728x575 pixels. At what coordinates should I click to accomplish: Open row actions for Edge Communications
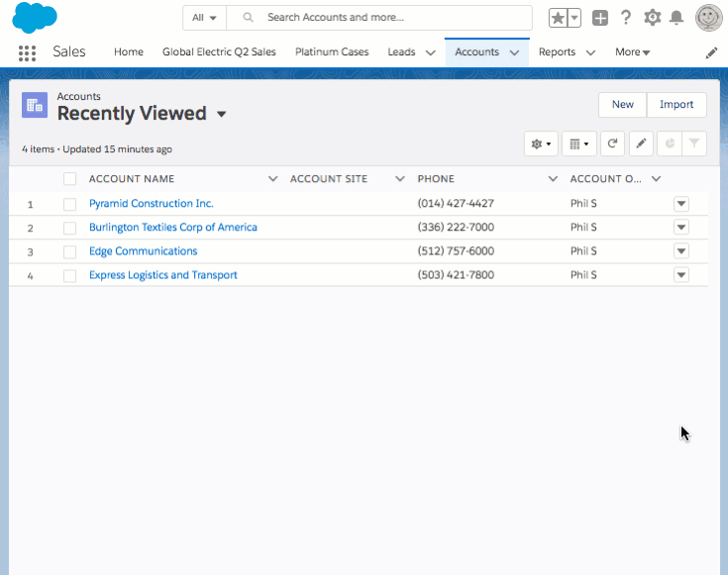click(681, 251)
